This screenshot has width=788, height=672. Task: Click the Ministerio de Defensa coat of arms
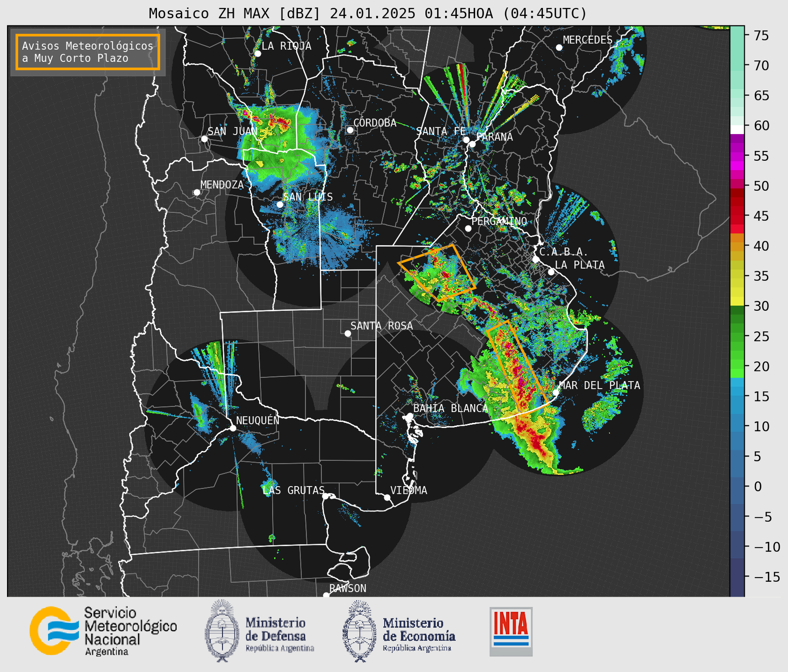pyautogui.click(x=222, y=630)
